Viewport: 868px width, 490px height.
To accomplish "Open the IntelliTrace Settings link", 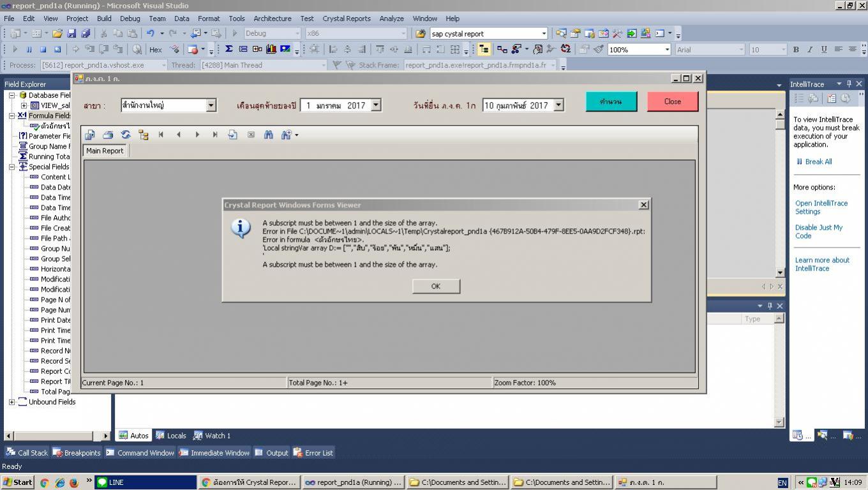I will pos(821,207).
